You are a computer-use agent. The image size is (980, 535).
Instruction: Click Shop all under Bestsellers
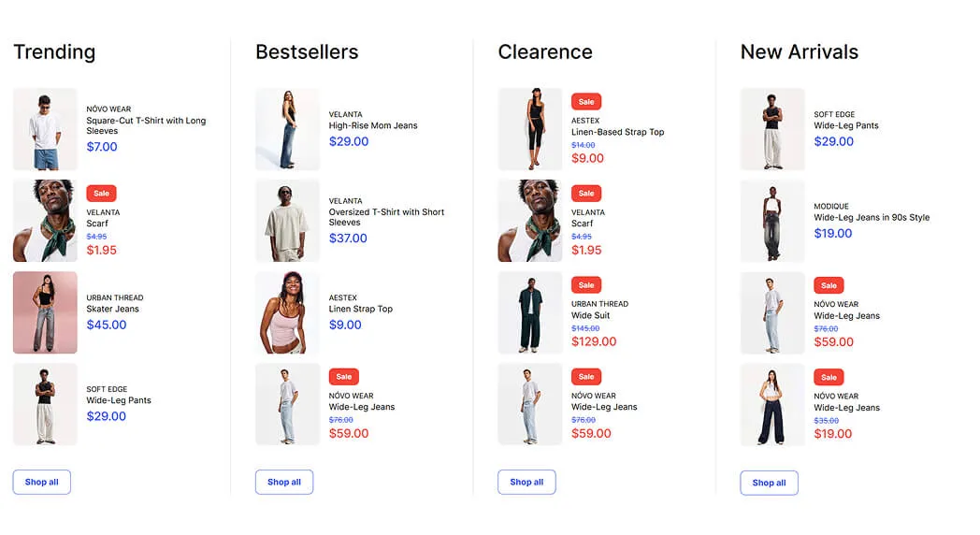point(283,482)
